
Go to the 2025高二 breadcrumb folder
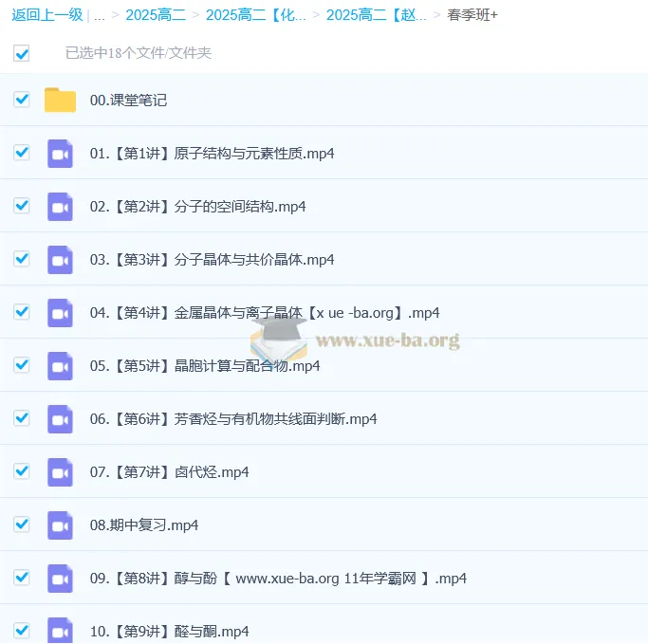[x=154, y=15]
